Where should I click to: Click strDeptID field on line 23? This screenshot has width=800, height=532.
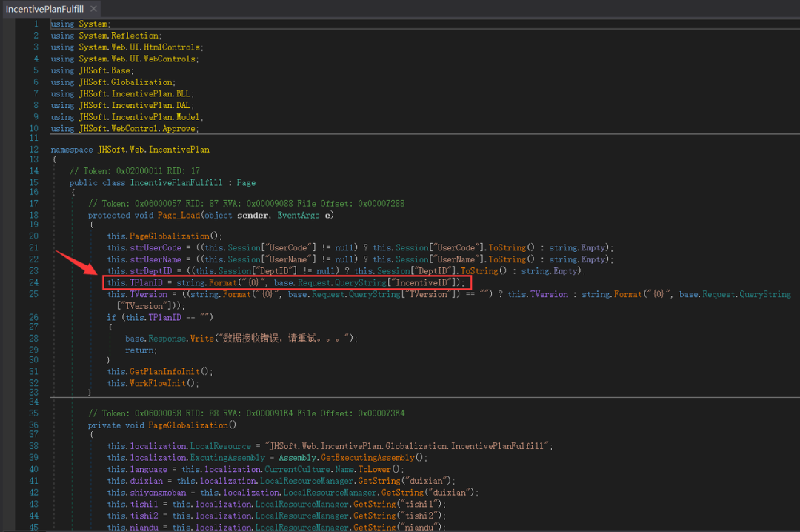(x=150, y=271)
